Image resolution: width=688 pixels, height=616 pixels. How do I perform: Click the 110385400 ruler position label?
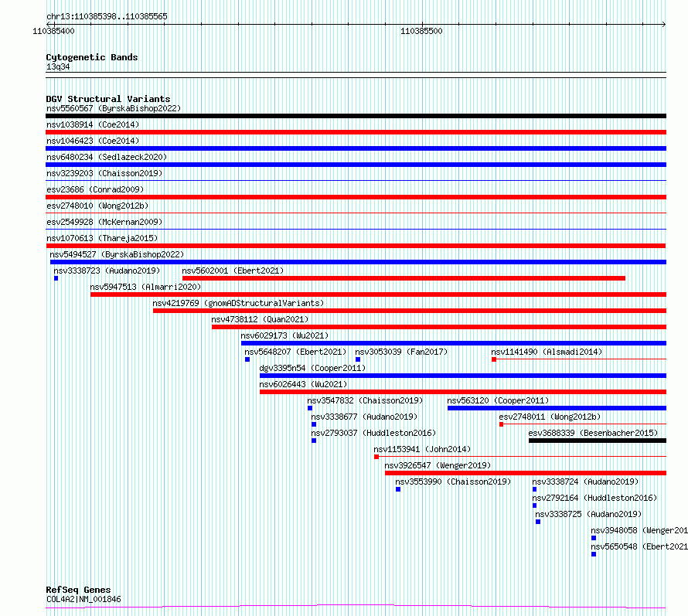coord(53,31)
